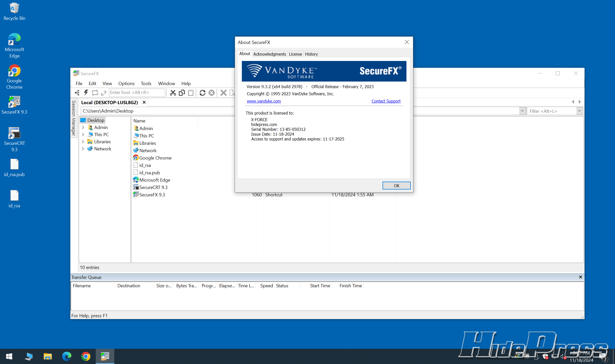Click the Synchronize loop arrows icon
The height and width of the screenshot is (364, 615).
pos(95,93)
